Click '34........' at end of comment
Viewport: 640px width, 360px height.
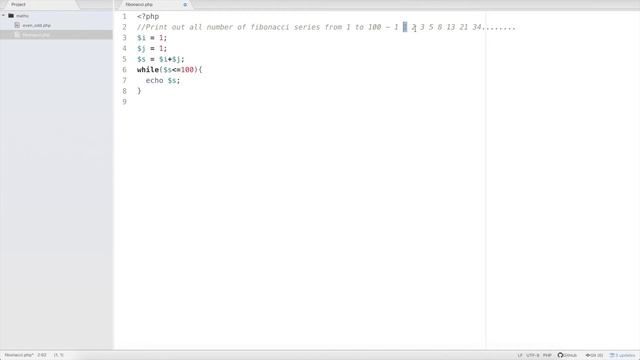[494, 27]
